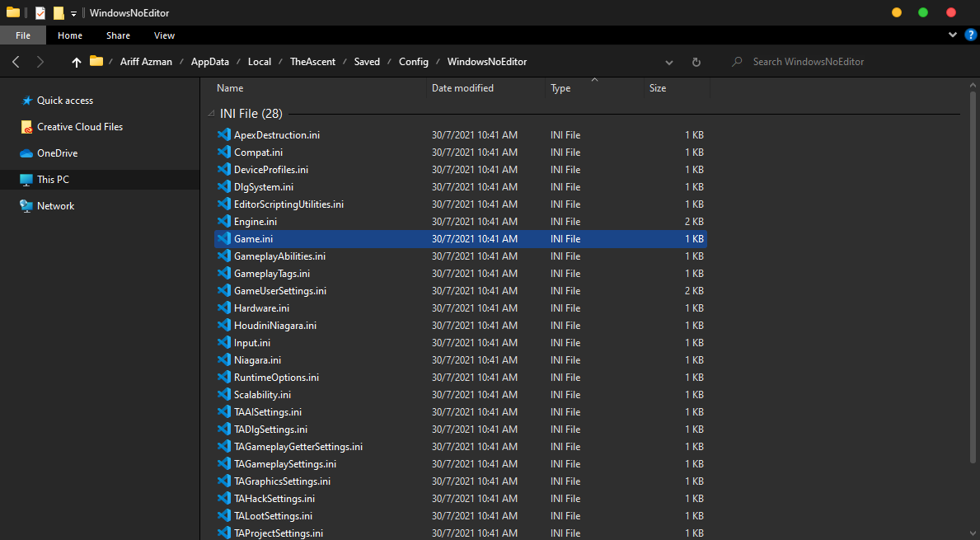Open the address bar history dropdown
The width and height of the screenshot is (980, 540).
(x=669, y=62)
